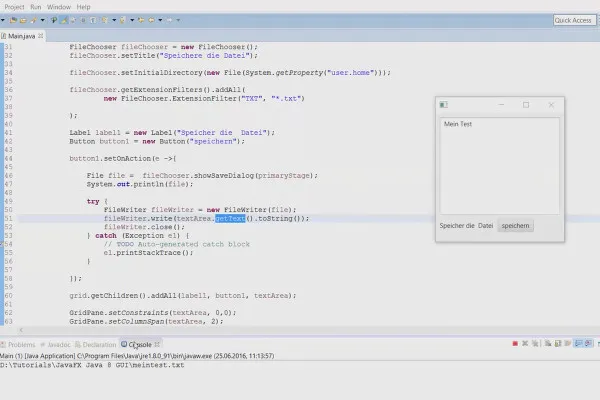Open the Project menu
The image size is (600, 400).
[15, 7]
